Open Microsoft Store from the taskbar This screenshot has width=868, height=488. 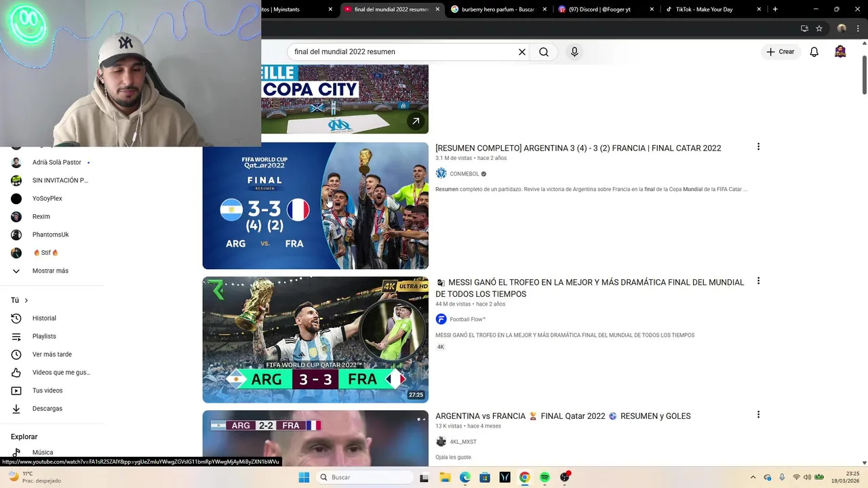pos(485,477)
